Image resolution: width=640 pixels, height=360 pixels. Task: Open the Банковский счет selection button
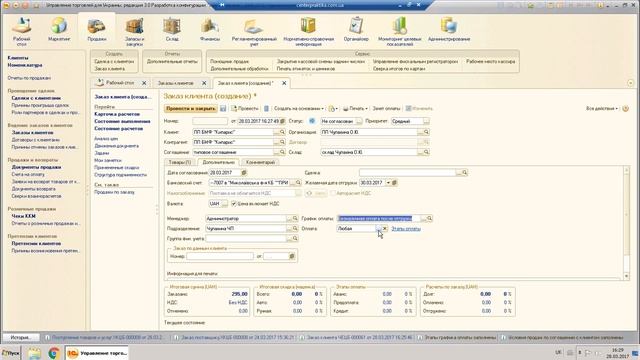point(291,183)
